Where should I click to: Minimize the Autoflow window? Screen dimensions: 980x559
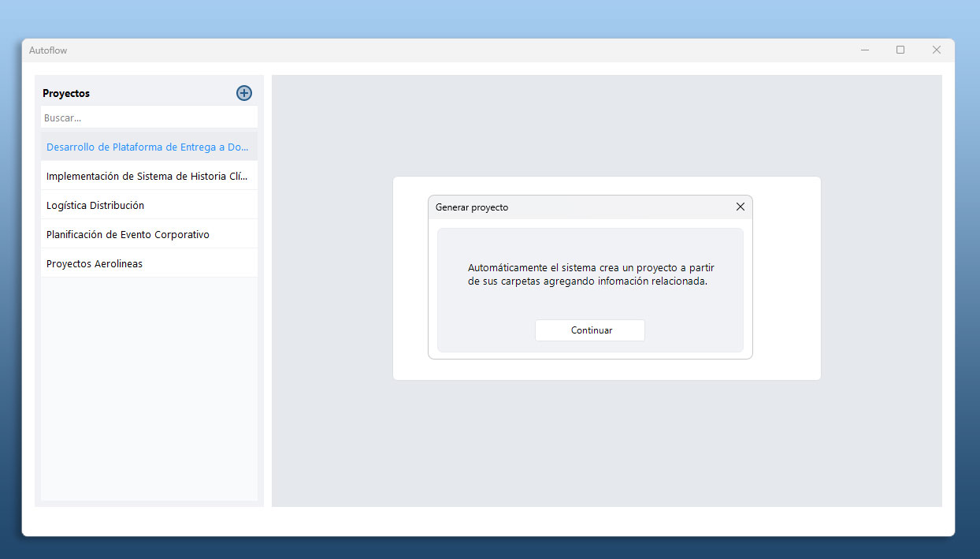(865, 50)
